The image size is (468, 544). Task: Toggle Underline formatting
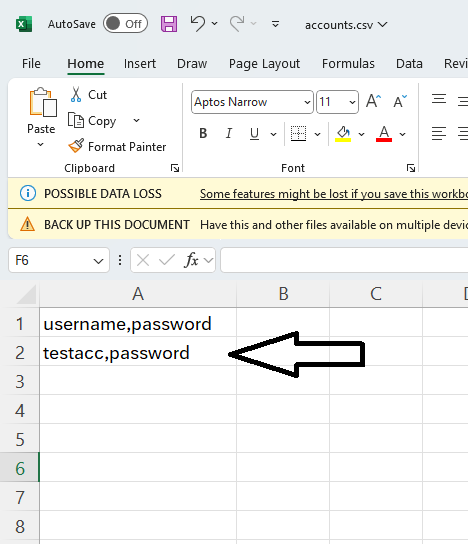[254, 134]
